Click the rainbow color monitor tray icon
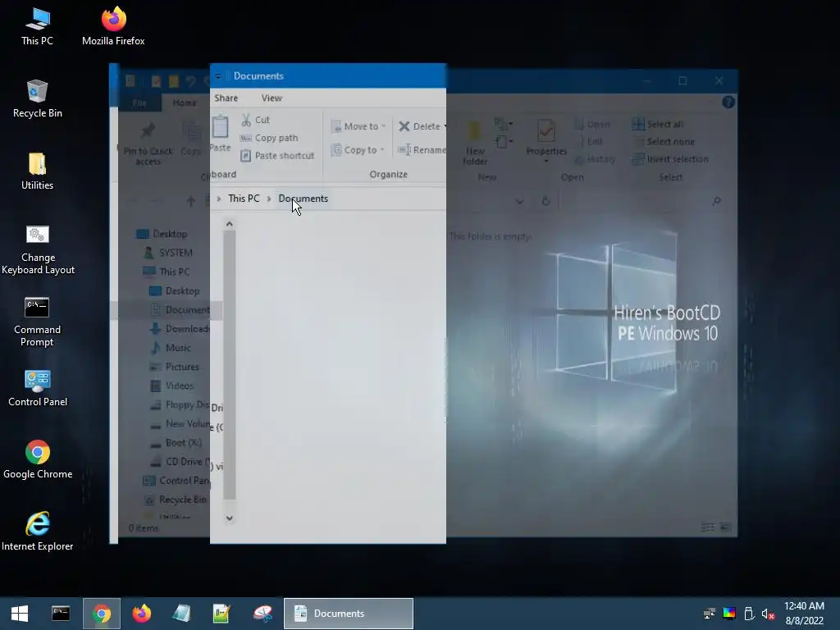This screenshot has width=840, height=630. (x=729, y=614)
